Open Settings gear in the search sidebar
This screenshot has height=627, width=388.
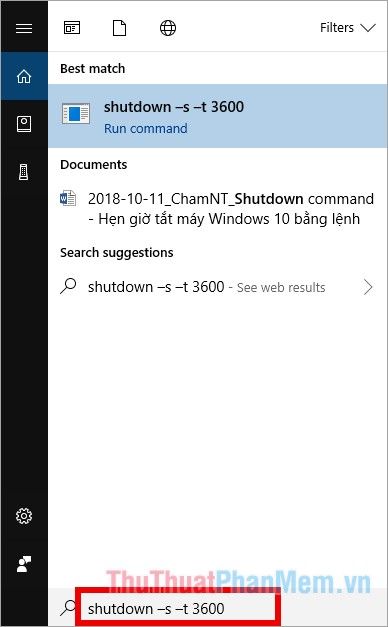(x=24, y=516)
